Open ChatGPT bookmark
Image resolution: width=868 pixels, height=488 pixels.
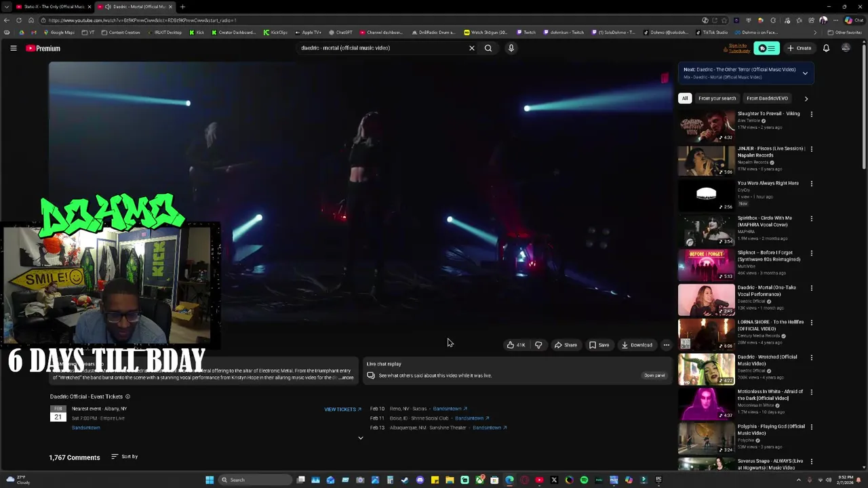pos(341,33)
